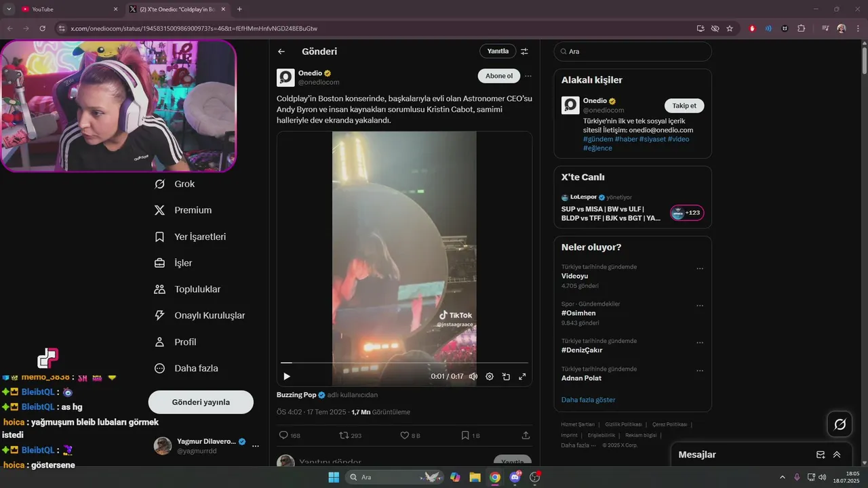Image resolution: width=868 pixels, height=488 pixels.
Task: Bookmark the post with the 1 B icon
Action: point(471,435)
